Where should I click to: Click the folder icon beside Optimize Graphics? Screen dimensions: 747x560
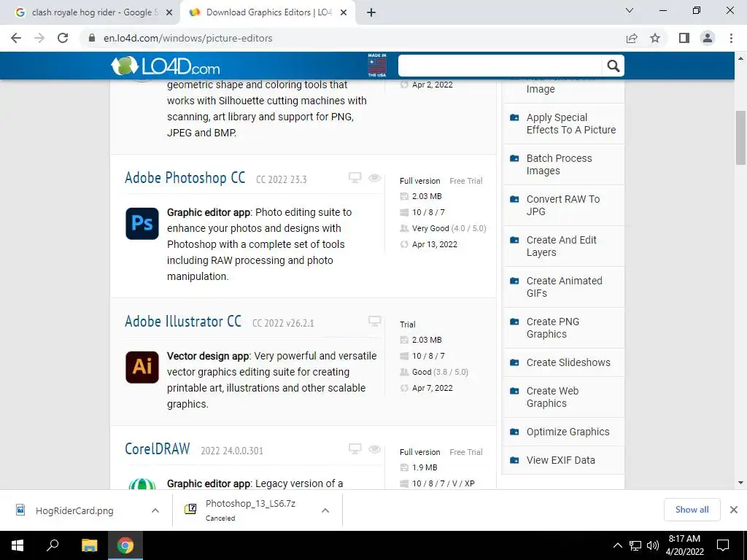(x=514, y=432)
